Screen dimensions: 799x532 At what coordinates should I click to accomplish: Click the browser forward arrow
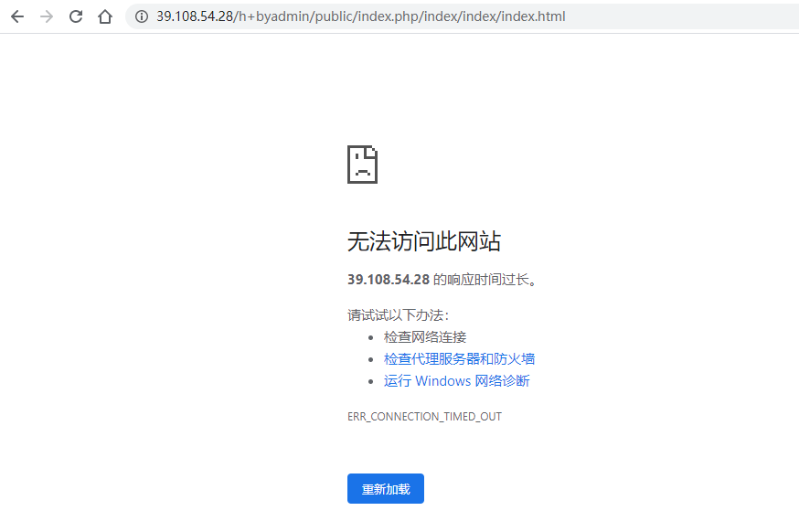point(47,16)
